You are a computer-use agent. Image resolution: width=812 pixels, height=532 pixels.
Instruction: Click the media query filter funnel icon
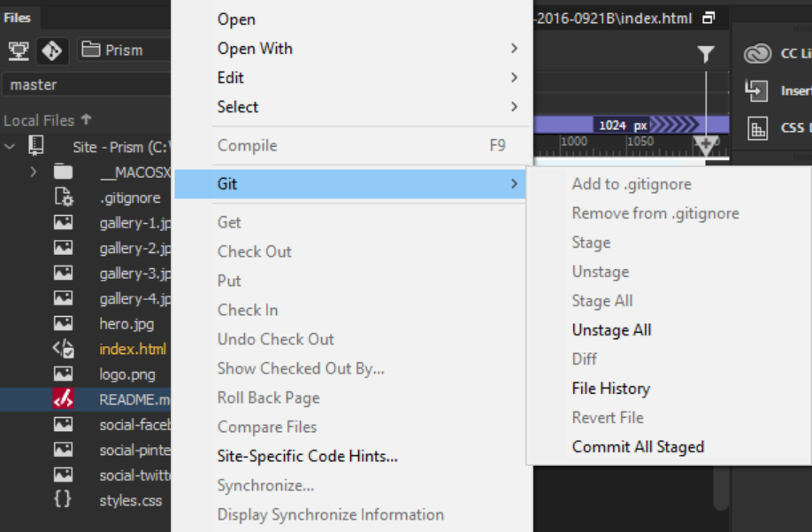point(705,54)
